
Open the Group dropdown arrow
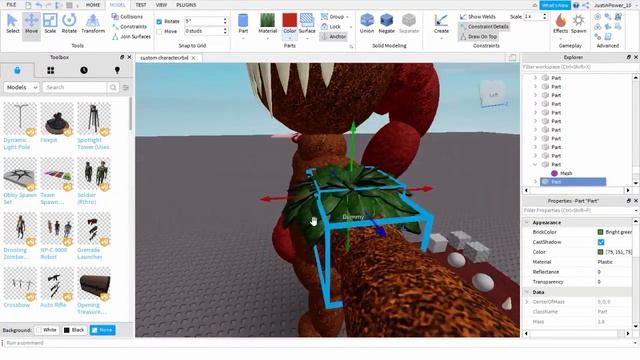click(347, 17)
